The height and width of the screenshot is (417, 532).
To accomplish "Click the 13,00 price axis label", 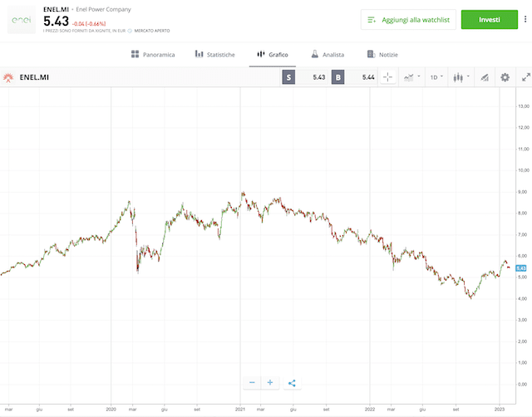I will pyautogui.click(x=524, y=106).
